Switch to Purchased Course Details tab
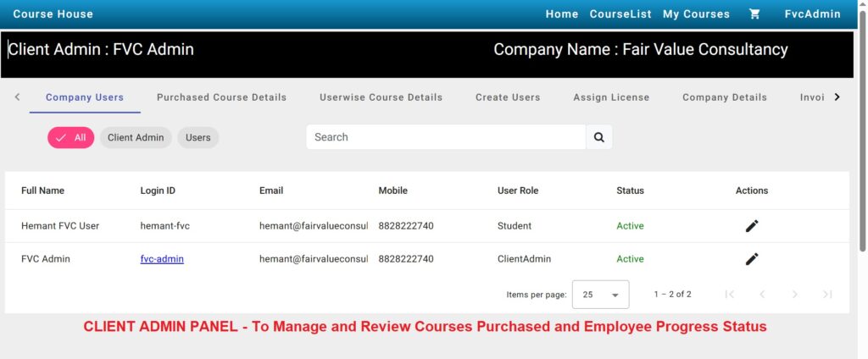This screenshot has height=359, width=868. click(x=221, y=97)
